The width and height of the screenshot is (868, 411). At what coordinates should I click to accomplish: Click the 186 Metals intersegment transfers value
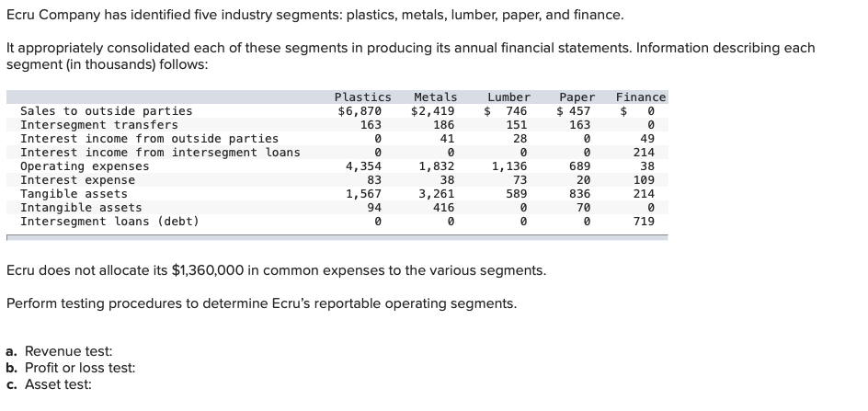click(x=444, y=125)
